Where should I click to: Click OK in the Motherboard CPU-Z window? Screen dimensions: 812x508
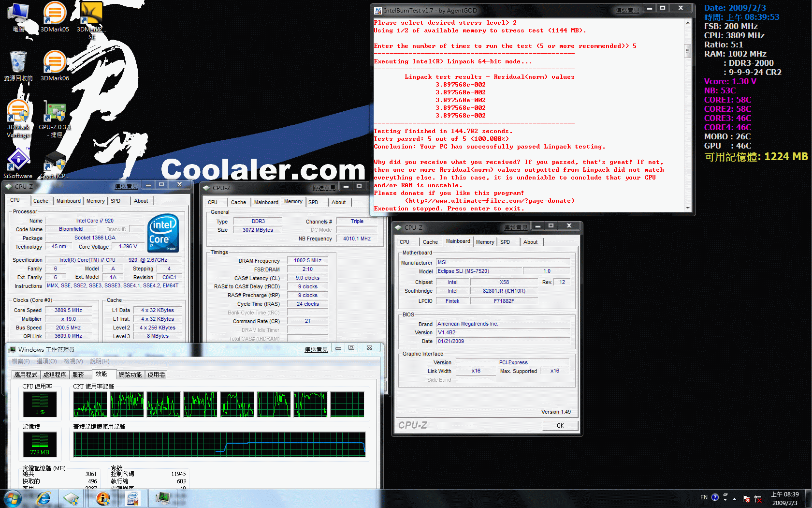[x=560, y=426]
